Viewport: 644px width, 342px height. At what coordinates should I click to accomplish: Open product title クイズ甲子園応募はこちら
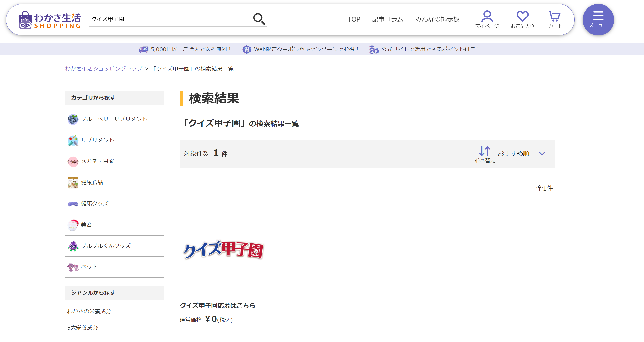[217, 306]
